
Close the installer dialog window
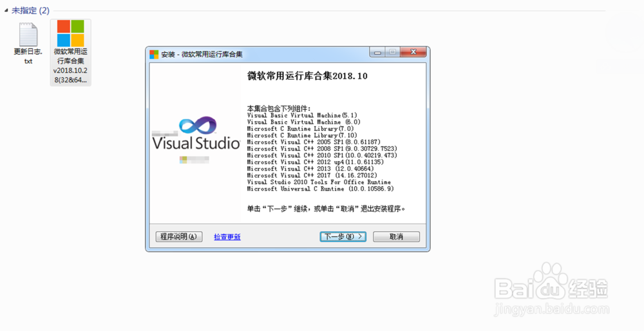pyautogui.click(x=413, y=52)
